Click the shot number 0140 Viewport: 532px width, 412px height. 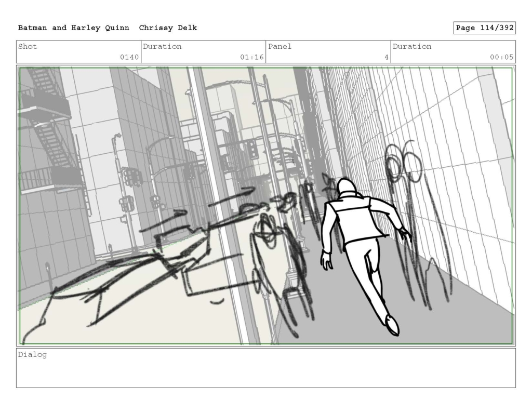[129, 57]
